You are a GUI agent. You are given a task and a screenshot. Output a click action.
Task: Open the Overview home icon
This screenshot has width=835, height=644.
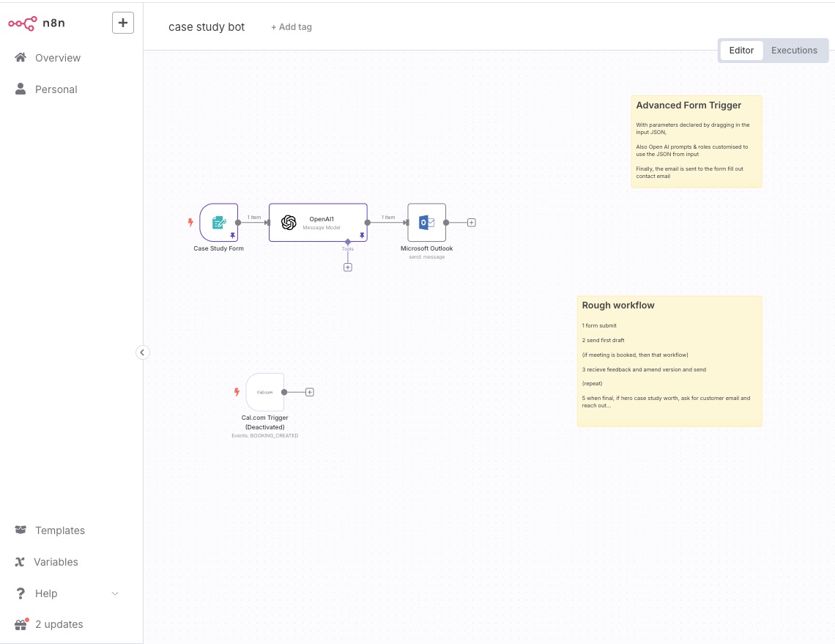(21, 58)
